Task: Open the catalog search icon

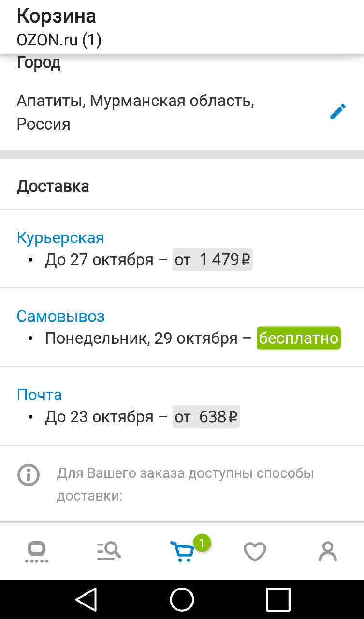Action: pyautogui.click(x=109, y=551)
